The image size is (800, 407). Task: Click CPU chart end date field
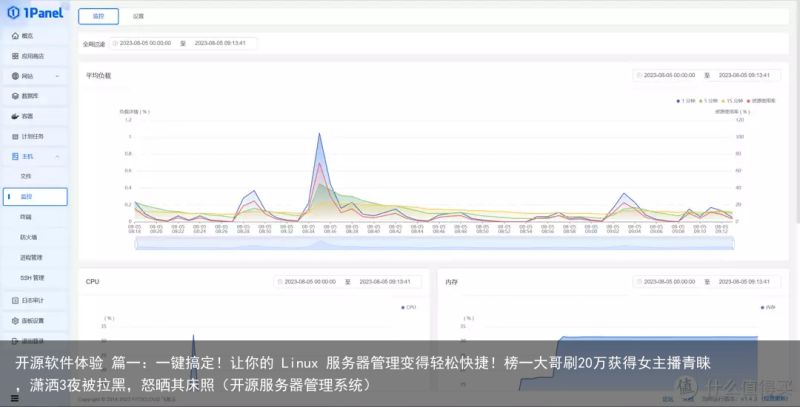pyautogui.click(x=385, y=282)
